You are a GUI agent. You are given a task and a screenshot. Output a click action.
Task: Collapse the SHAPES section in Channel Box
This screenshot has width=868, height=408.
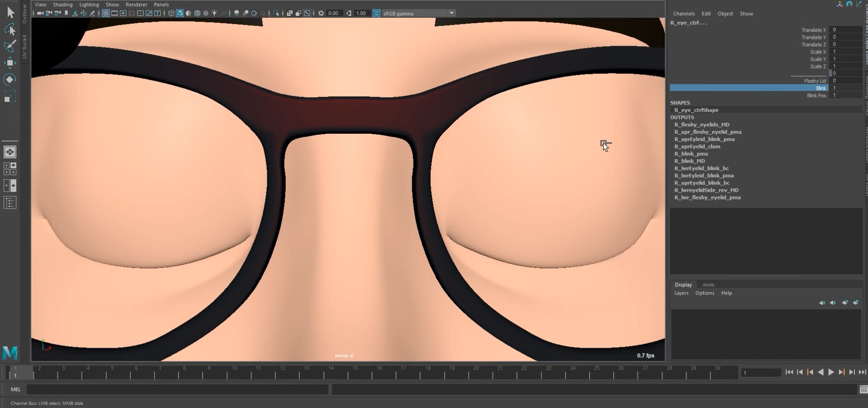(680, 103)
